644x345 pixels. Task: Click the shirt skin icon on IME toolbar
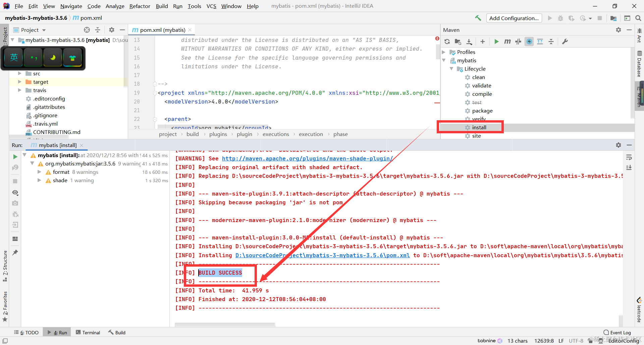[x=72, y=58]
